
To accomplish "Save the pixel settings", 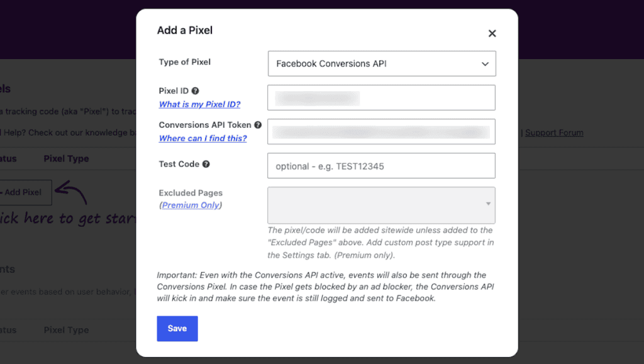I will tap(177, 329).
